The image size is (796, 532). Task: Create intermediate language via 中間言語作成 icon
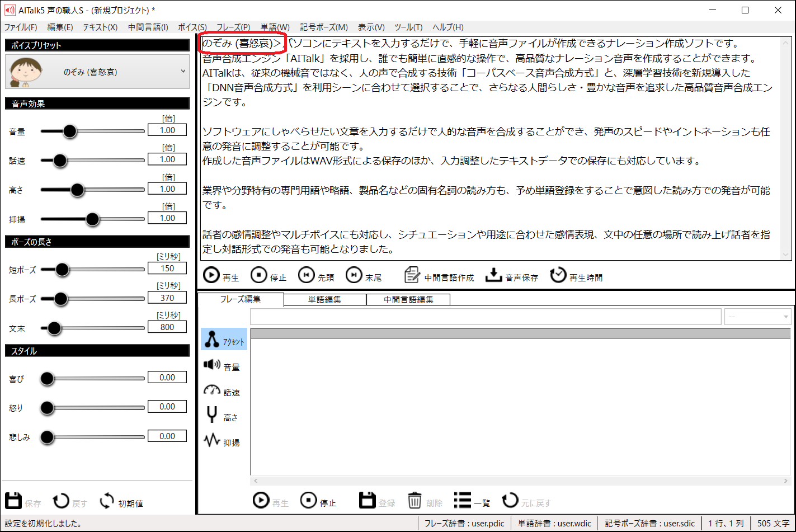(x=439, y=276)
